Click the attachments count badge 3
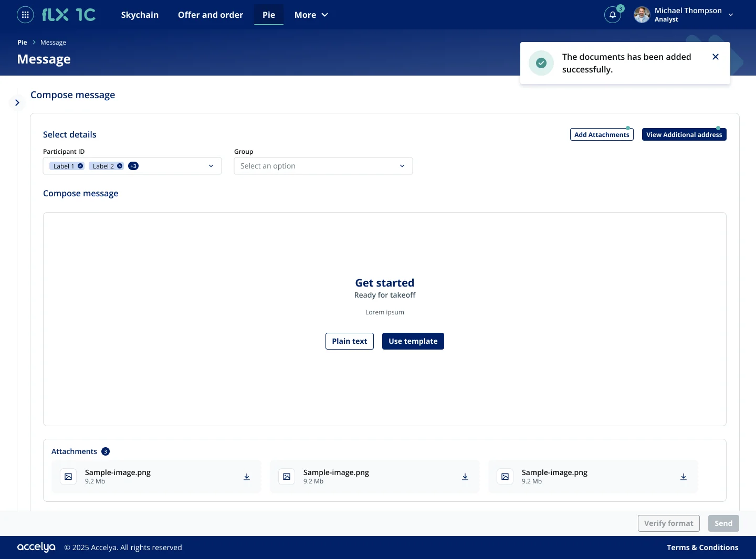 pos(106,451)
